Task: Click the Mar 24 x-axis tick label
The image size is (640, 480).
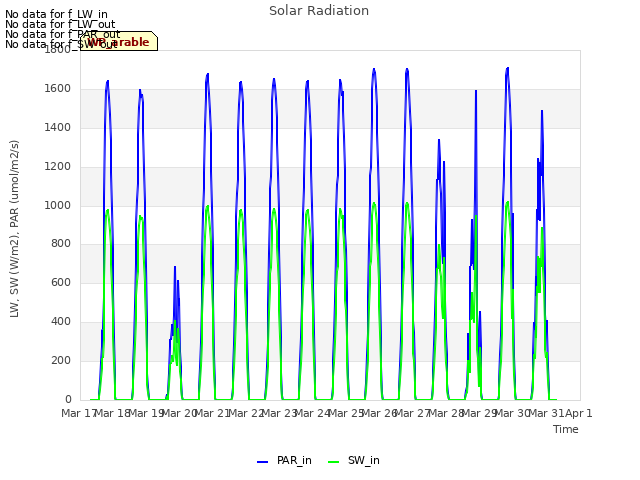Action: pos(312,413)
